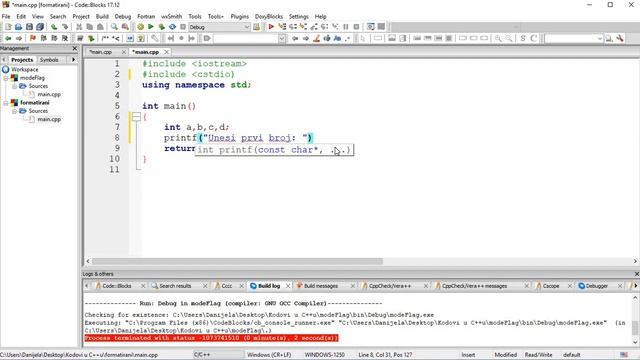Click the Paste toolbar icon

pyautogui.click(x=100, y=27)
